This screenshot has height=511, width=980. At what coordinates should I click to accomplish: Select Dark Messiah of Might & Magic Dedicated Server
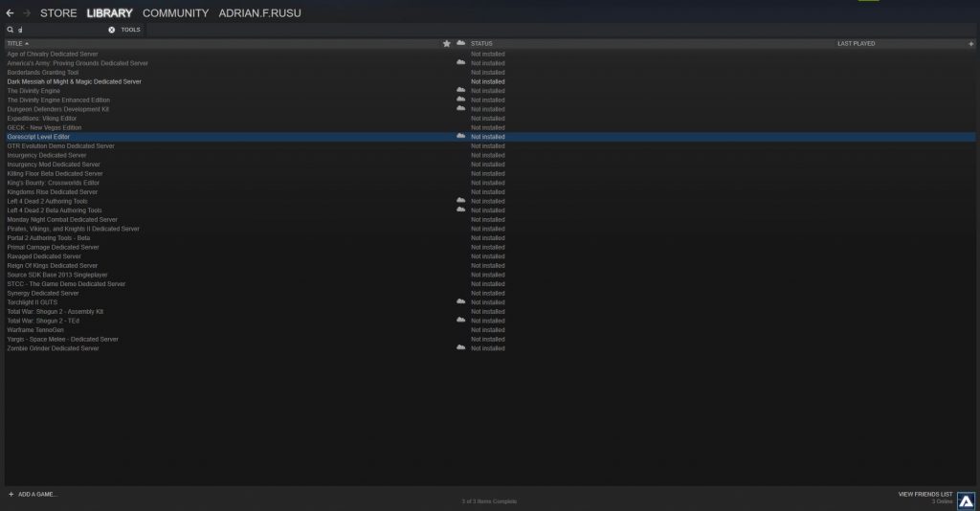pos(74,82)
